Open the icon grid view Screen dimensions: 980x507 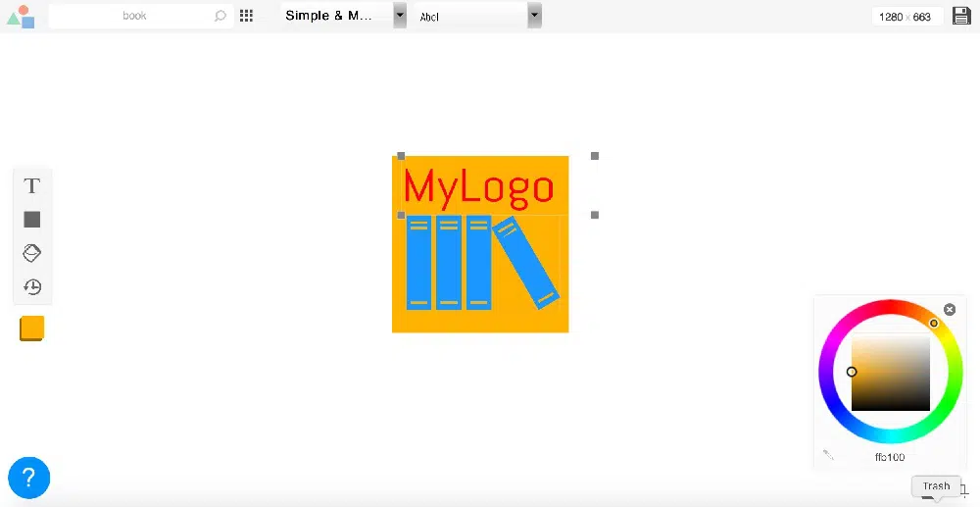coord(247,16)
